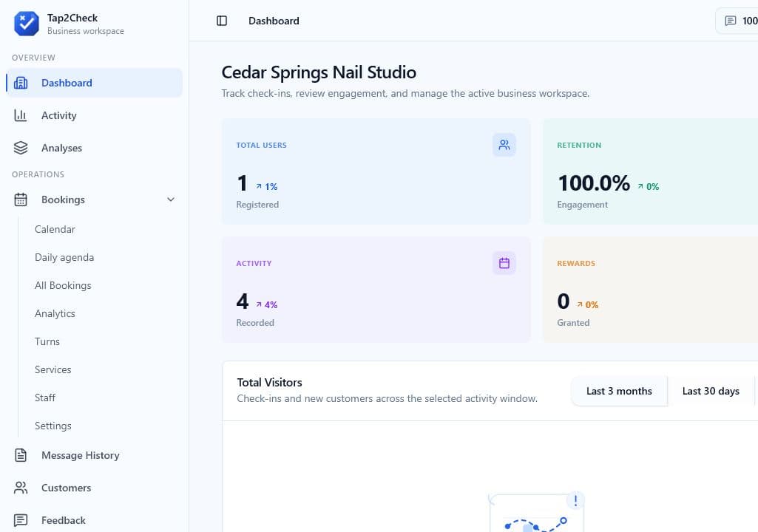Open the Activity menu item
This screenshot has height=532, width=758.
pyautogui.click(x=94, y=115)
